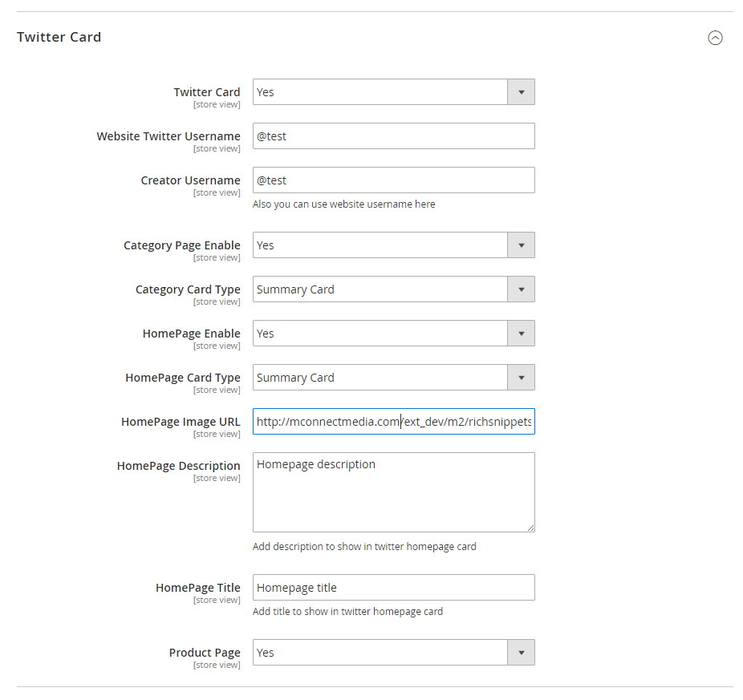Click the arrow button of Category Page Enable
This screenshot has height=700, width=743.
[521, 245]
